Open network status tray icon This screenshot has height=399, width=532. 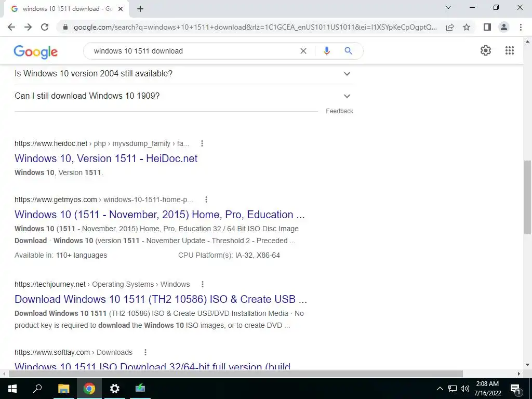pyautogui.click(x=453, y=389)
